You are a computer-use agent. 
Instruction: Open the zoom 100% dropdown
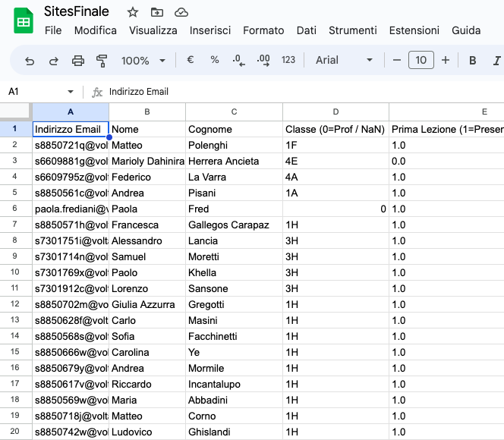143,61
